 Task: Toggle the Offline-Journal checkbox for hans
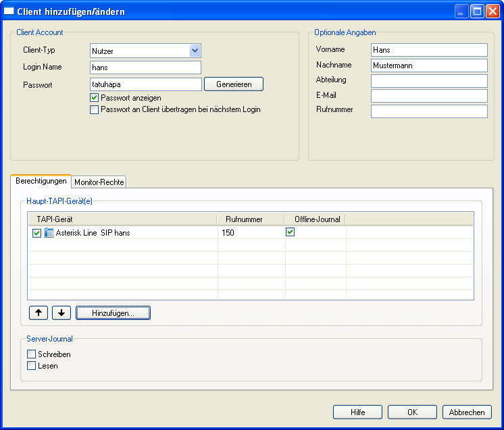pyautogui.click(x=291, y=232)
